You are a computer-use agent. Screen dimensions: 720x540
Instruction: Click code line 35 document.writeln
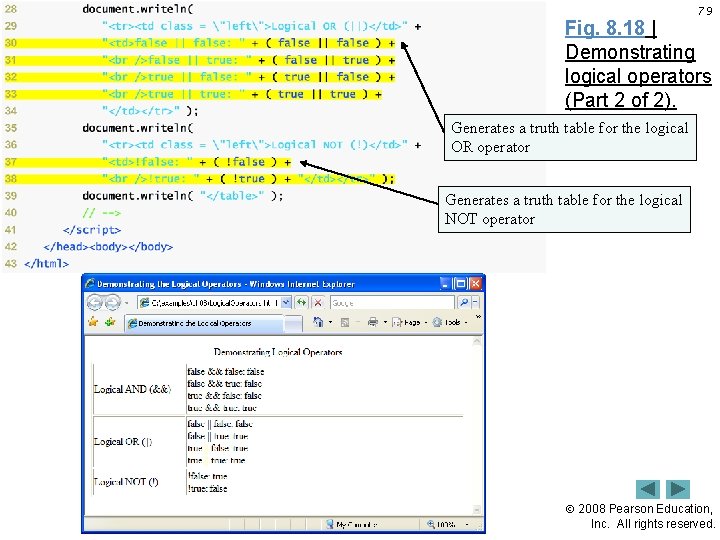[138, 128]
